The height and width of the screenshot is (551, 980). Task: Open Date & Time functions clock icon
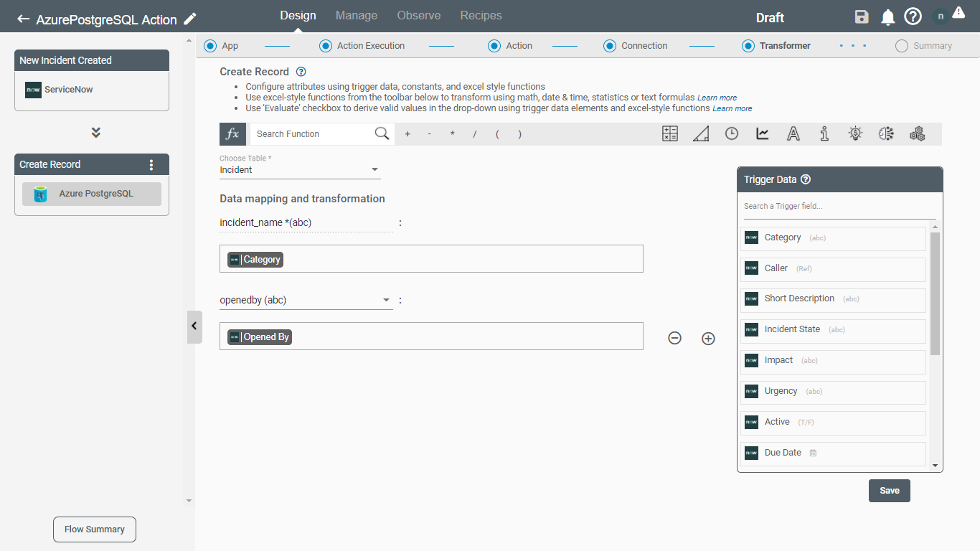[732, 133]
